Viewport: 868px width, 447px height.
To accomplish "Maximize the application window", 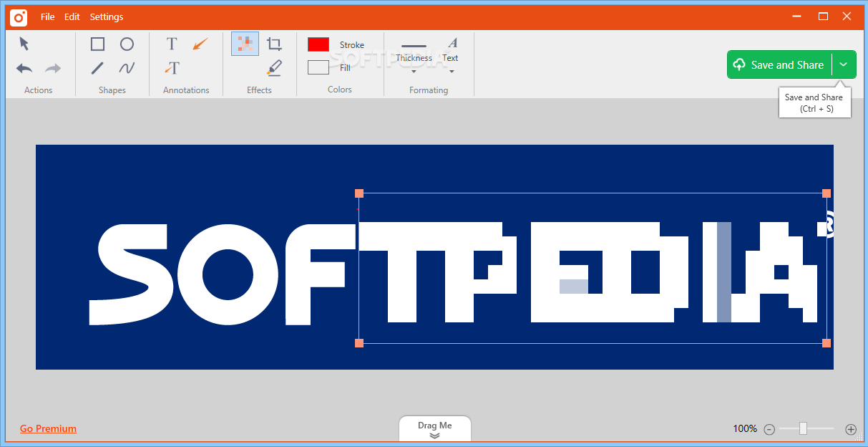I will 823,16.
